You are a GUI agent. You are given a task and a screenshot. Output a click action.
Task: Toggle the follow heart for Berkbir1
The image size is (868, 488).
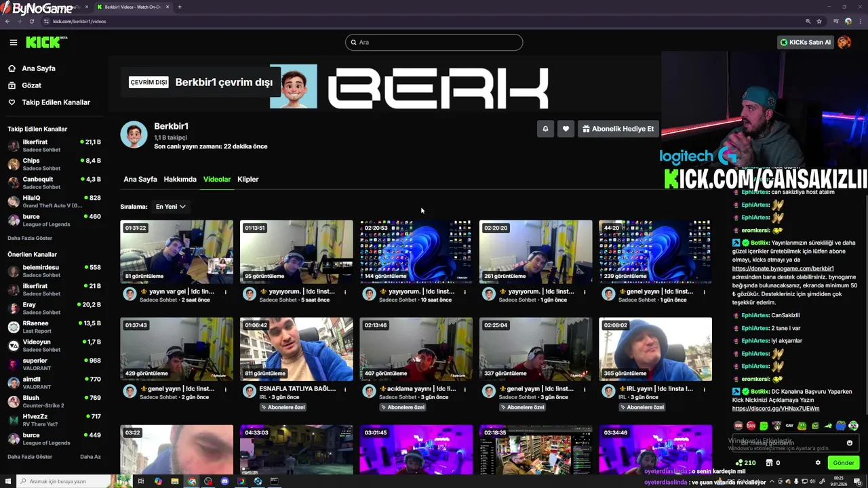[566, 129]
